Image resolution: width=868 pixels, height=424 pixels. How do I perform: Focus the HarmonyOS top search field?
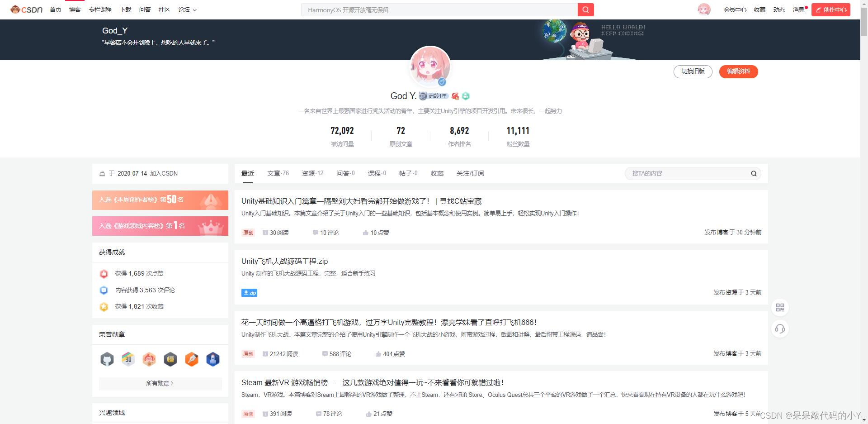pos(439,10)
